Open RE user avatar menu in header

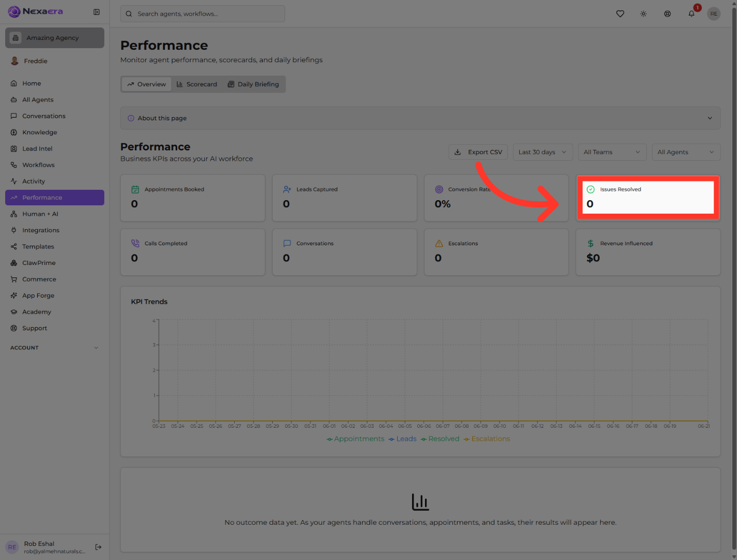[x=714, y=14]
